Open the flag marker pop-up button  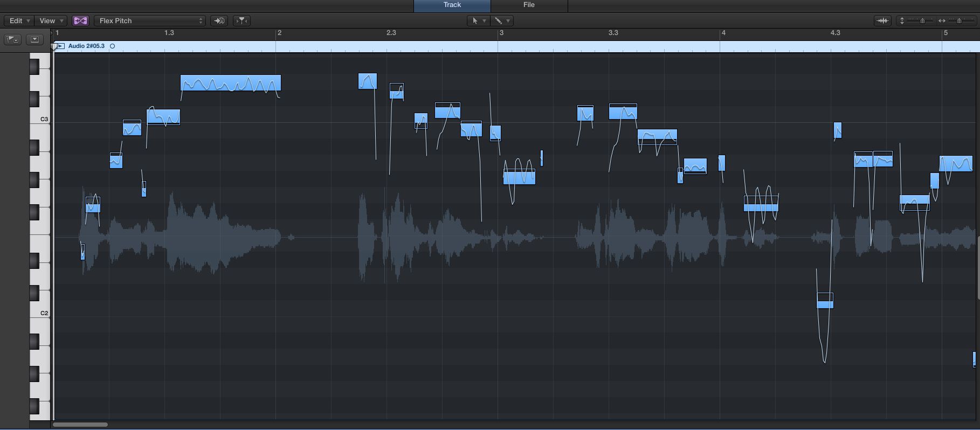coord(12,39)
